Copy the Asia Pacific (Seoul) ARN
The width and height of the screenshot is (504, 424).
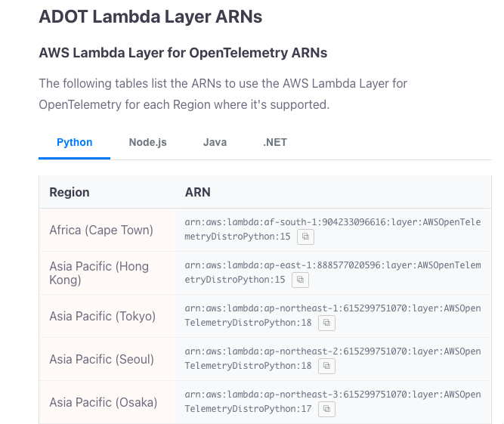[326, 366]
